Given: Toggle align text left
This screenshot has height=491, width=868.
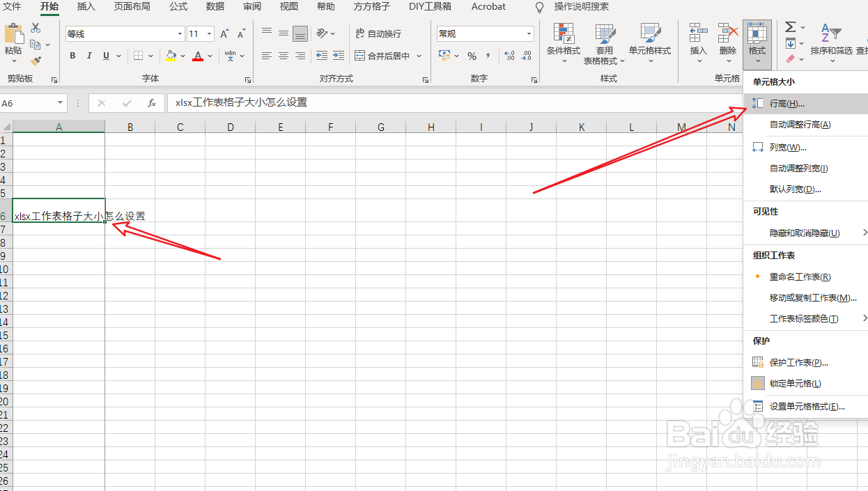Looking at the screenshot, I should click(x=267, y=56).
